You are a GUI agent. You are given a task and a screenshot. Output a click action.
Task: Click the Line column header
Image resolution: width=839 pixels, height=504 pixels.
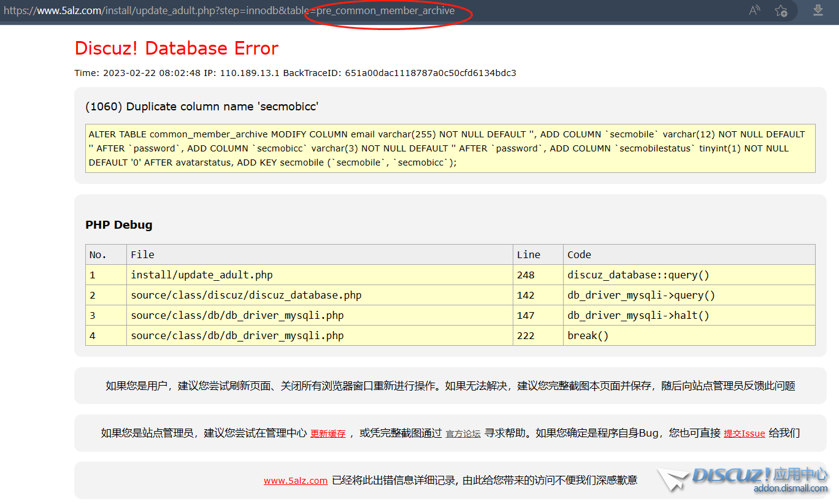click(529, 254)
